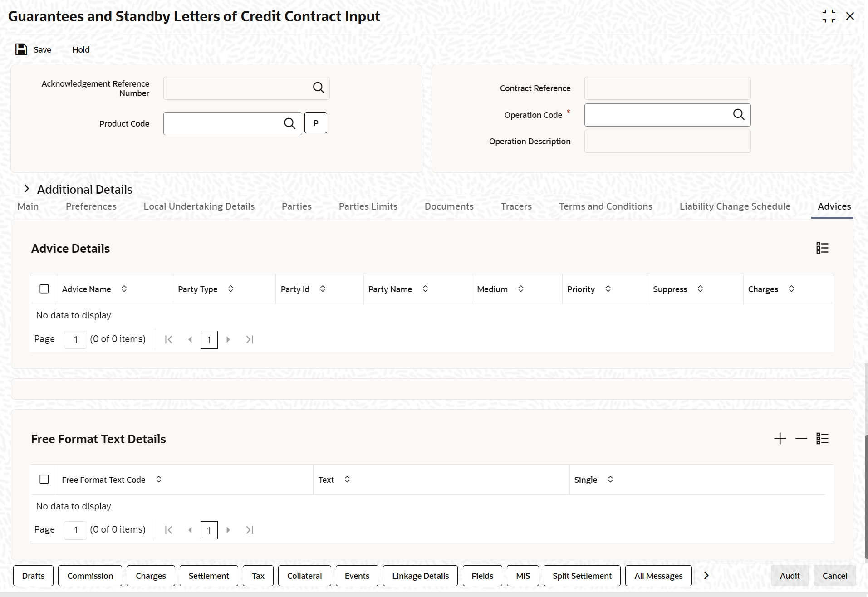Select all rows checkbox in Free Format Text
The height and width of the screenshot is (597, 868).
click(x=44, y=480)
